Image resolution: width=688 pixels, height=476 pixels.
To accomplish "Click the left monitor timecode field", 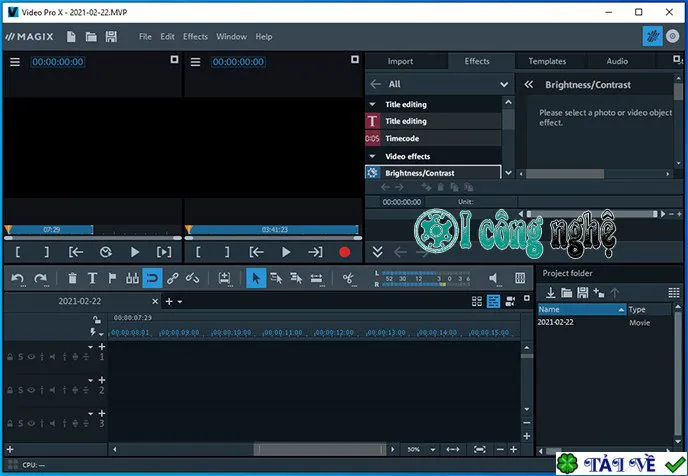I will (58, 62).
